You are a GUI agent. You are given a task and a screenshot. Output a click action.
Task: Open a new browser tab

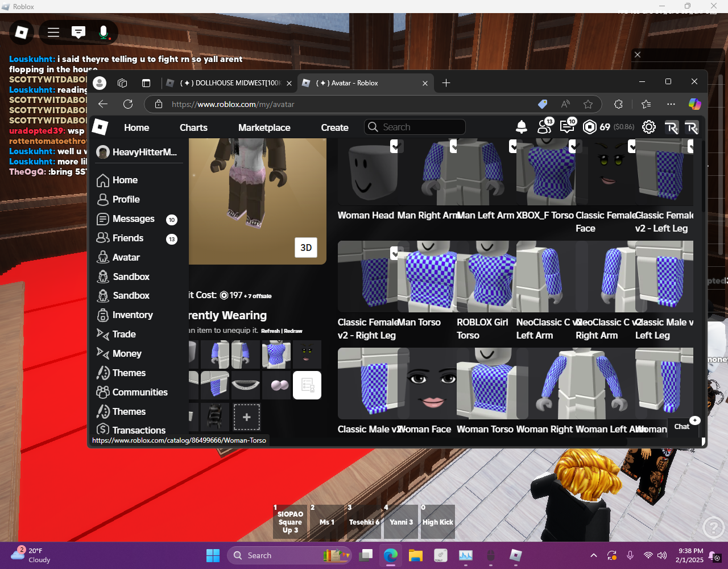[446, 83]
